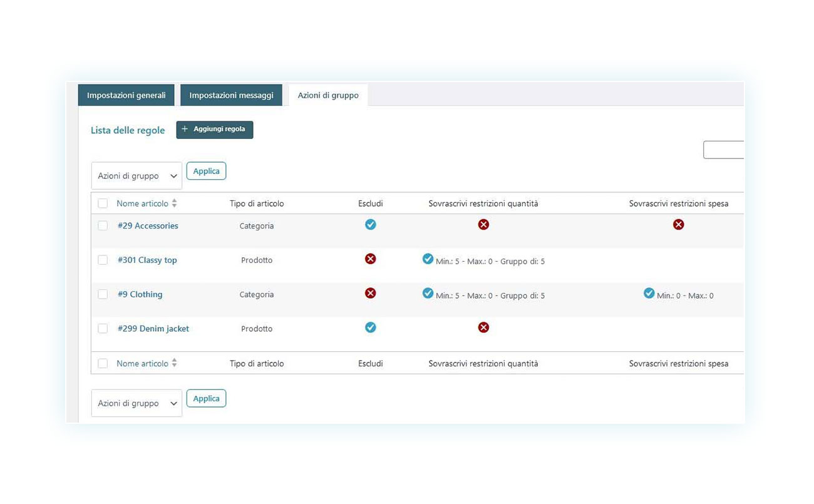Click red X in Escludi for Classy top
814x504 pixels.
point(371,259)
